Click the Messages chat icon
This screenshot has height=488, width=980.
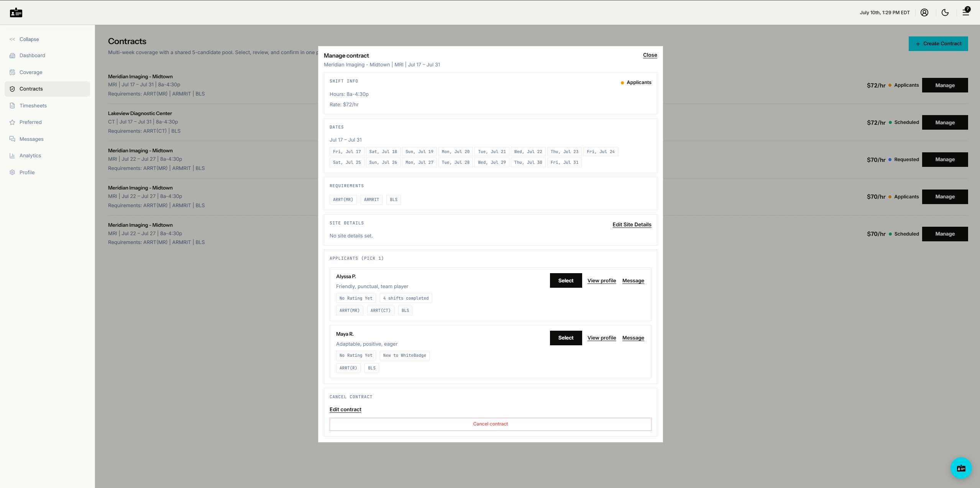pyautogui.click(x=12, y=139)
